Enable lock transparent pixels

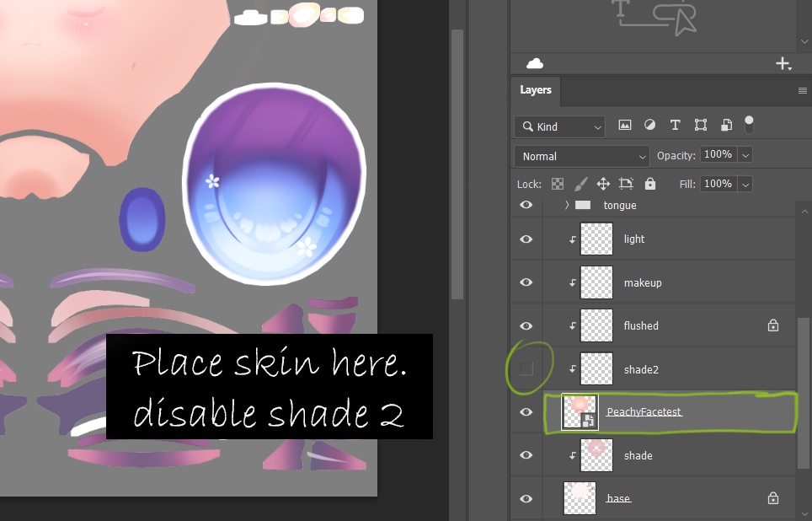pos(557,184)
